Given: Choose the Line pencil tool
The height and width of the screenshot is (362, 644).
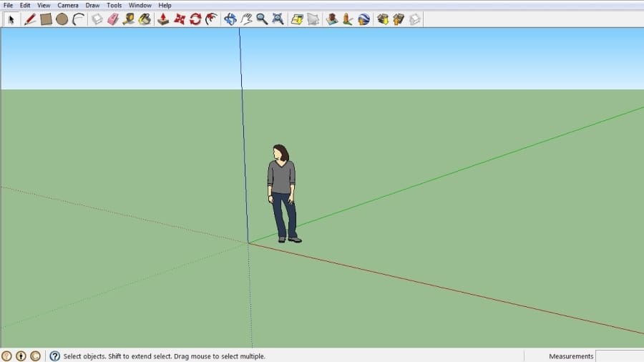Looking at the screenshot, I should click(29, 19).
